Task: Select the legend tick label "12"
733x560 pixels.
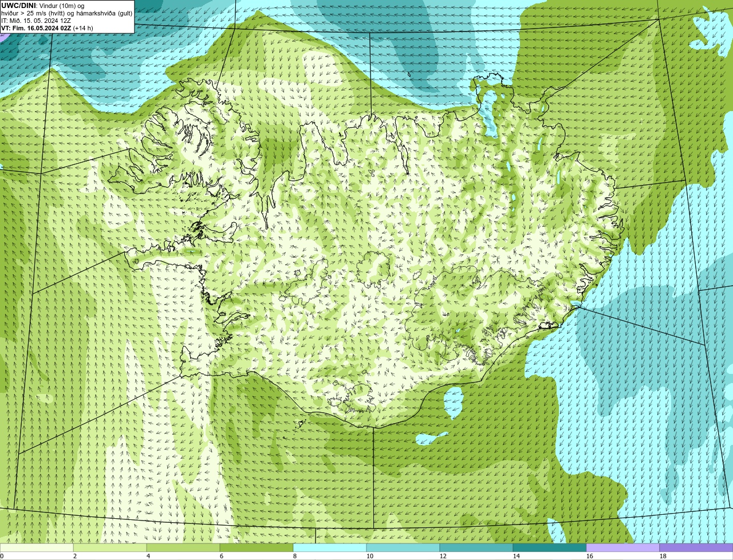Action: [x=443, y=556]
